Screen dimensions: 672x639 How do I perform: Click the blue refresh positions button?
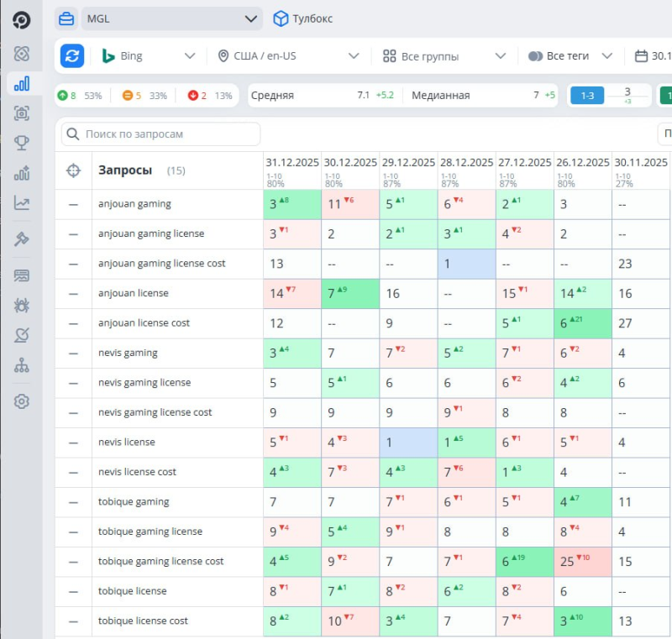[72, 56]
